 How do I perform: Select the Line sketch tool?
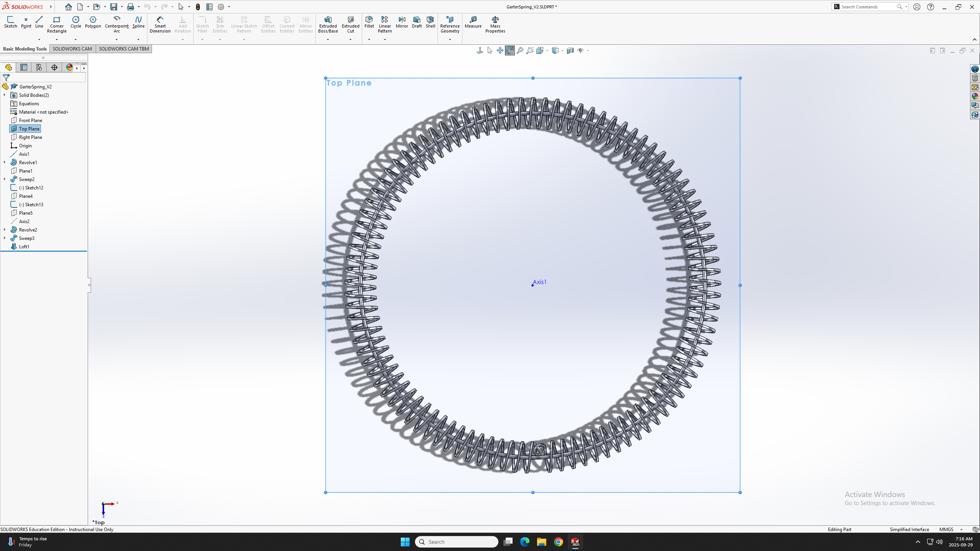(x=39, y=22)
